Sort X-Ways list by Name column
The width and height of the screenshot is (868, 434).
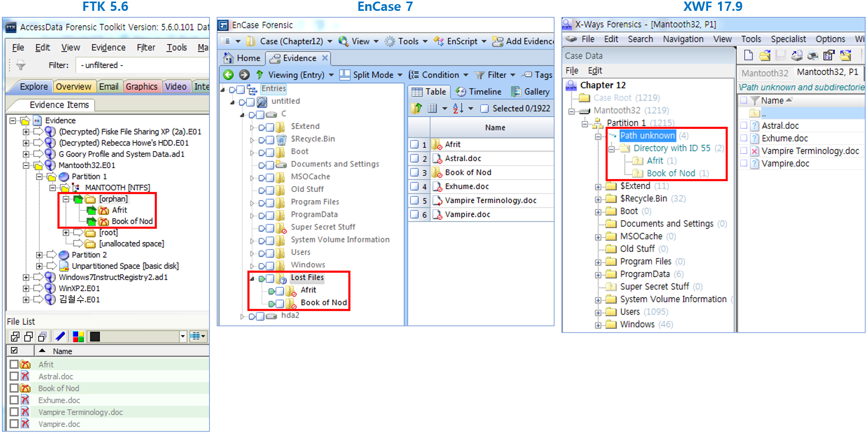pyautogui.click(x=772, y=100)
